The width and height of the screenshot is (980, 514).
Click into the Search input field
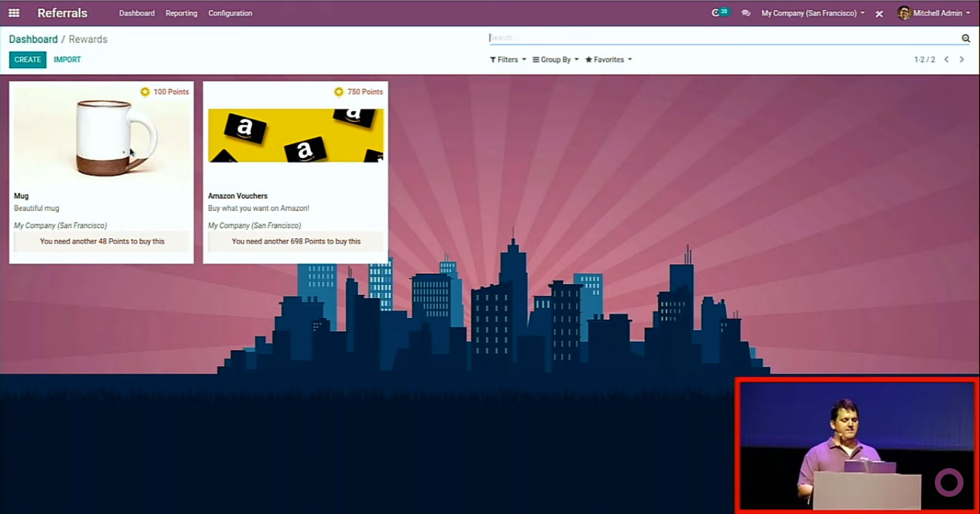click(x=725, y=38)
